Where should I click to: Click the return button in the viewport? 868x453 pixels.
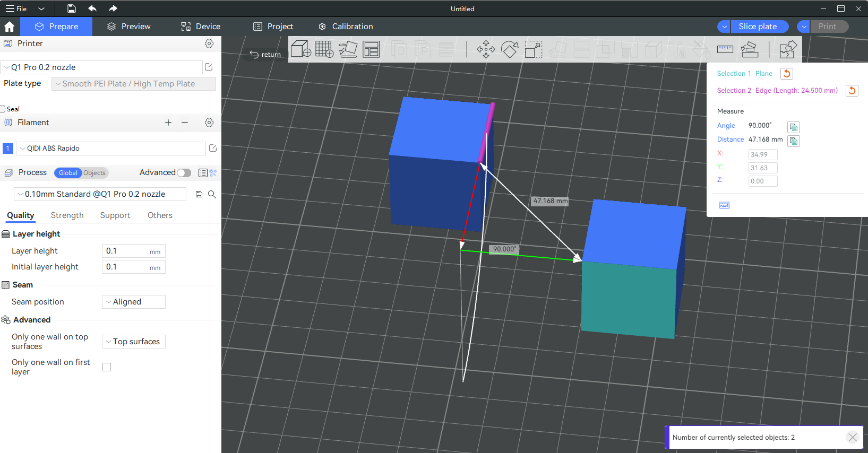(x=265, y=54)
